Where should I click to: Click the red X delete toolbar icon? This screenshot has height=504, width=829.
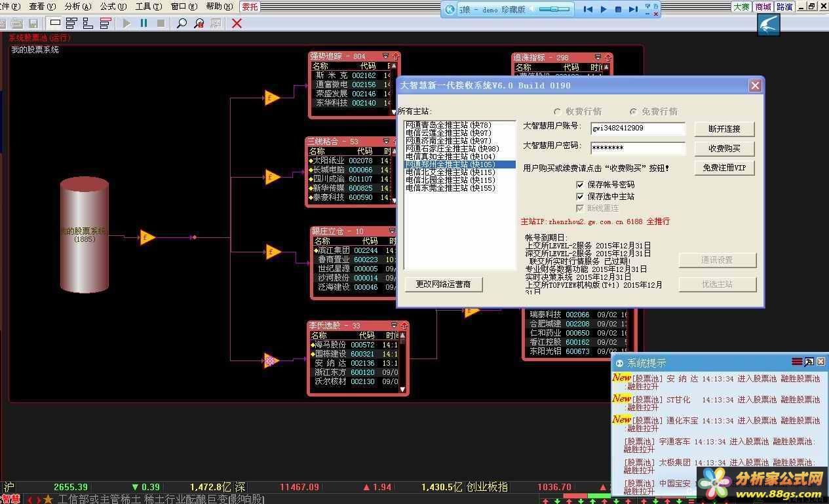point(237,23)
